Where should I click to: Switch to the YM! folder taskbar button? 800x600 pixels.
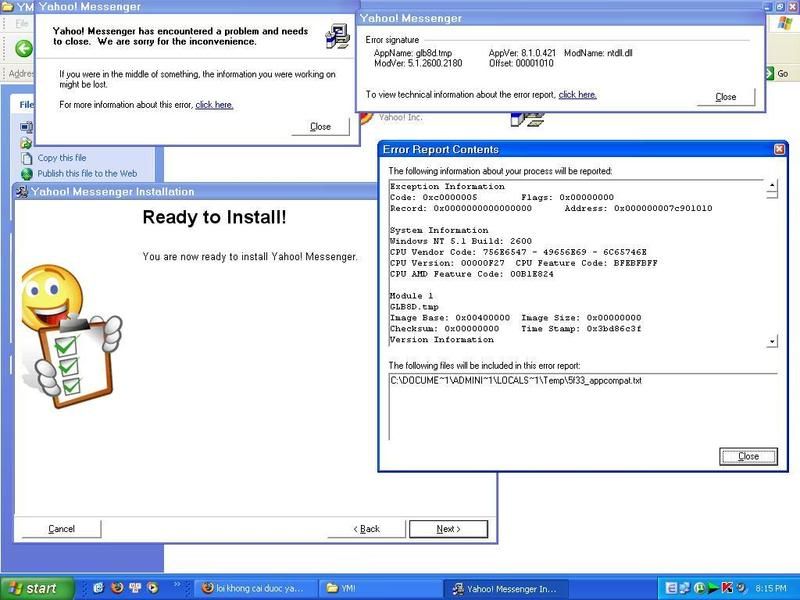pos(380,588)
